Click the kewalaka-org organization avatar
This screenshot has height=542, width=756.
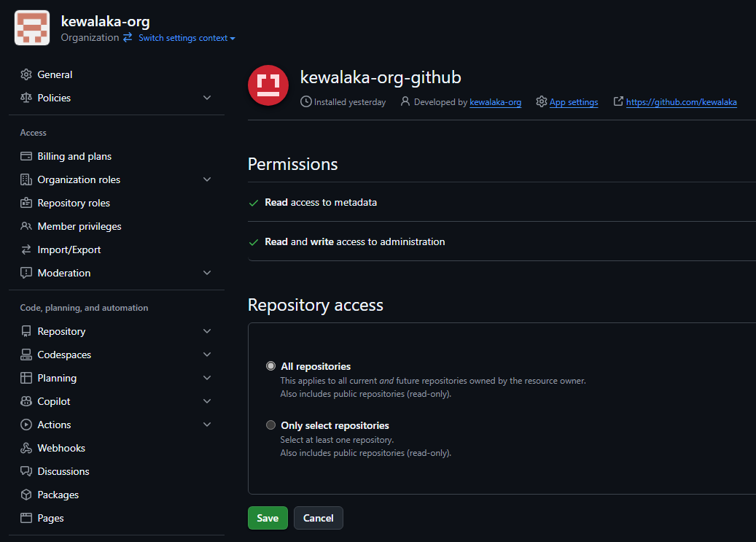(x=32, y=28)
